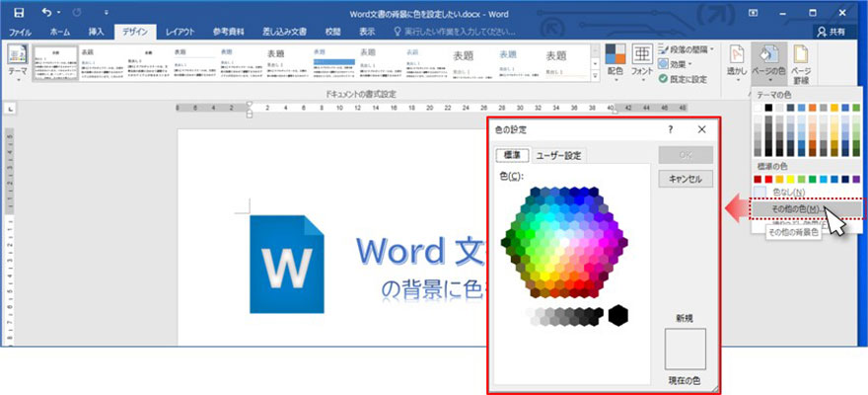This screenshot has height=395, width=868.
Task: Click the Undo arrow icon
Action: click(46, 14)
